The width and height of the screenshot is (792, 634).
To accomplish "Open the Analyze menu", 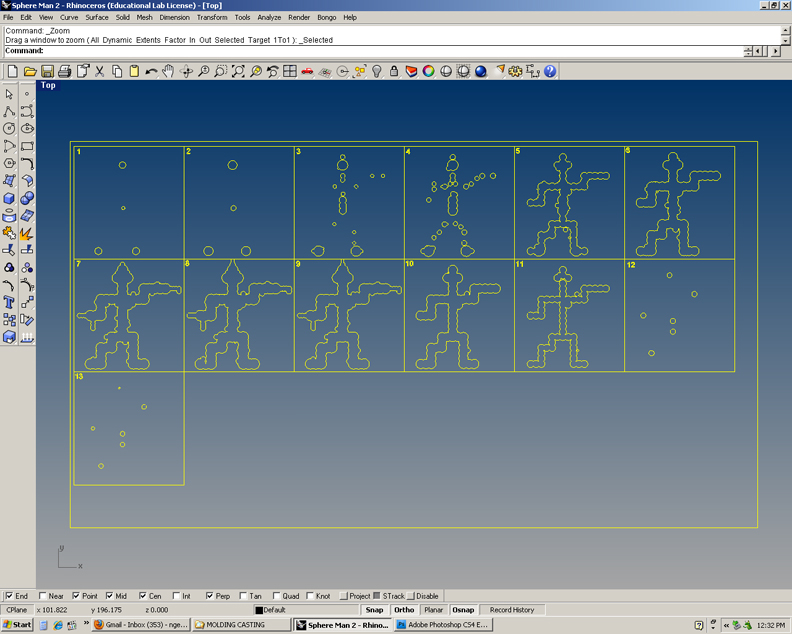I will 269,17.
